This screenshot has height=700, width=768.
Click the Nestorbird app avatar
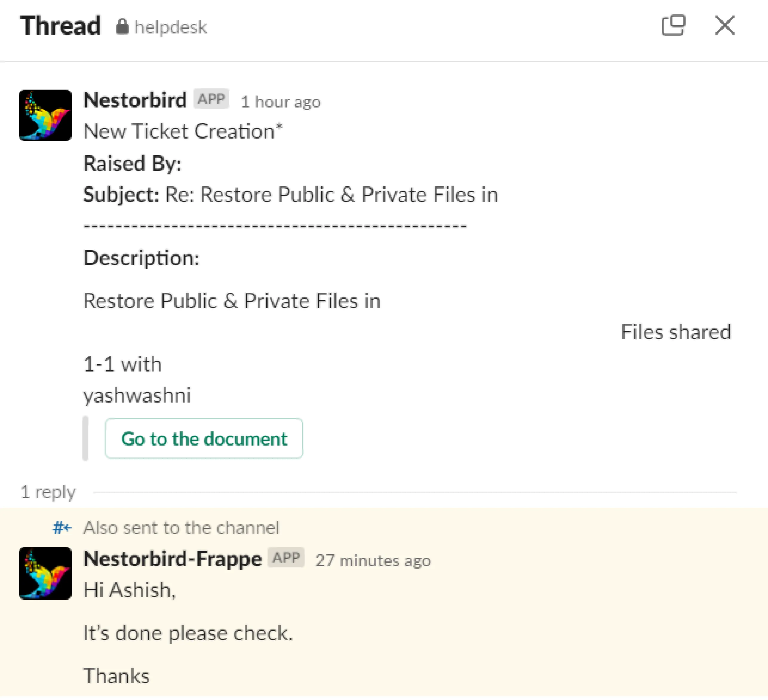click(45, 115)
